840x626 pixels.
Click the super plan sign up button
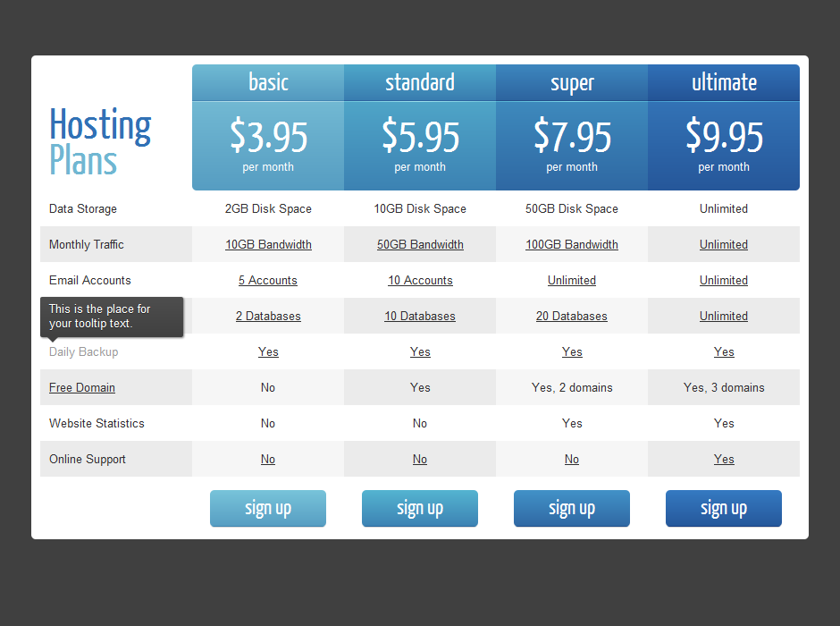(x=572, y=508)
